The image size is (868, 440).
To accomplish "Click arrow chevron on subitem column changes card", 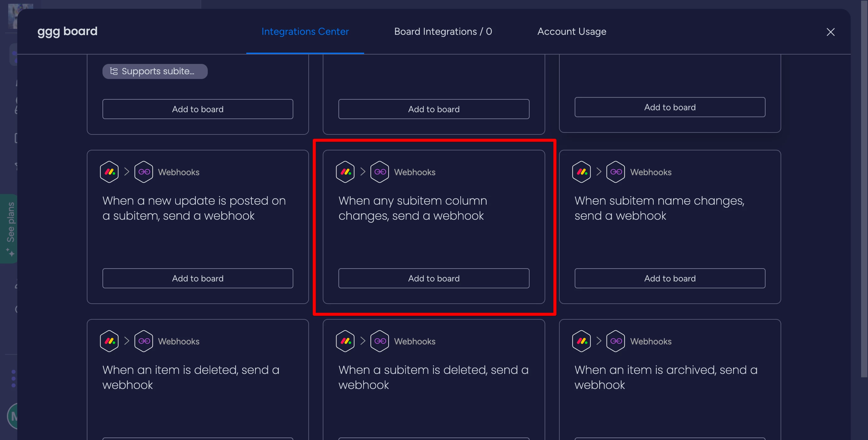I will tap(363, 171).
